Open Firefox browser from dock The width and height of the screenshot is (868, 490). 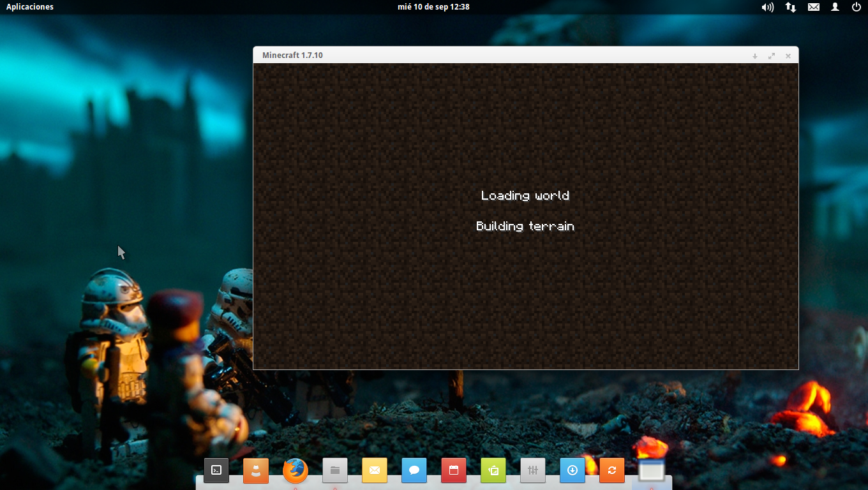click(x=296, y=470)
